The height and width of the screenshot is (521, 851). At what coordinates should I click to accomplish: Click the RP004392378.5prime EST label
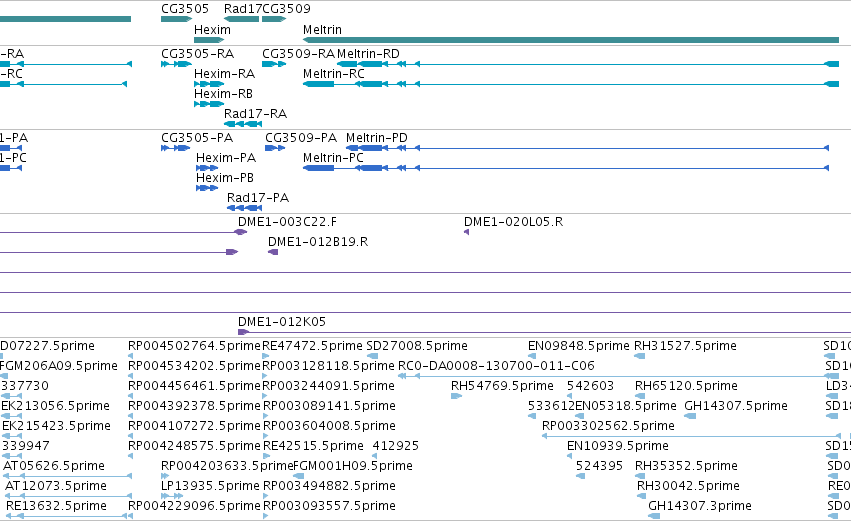(x=194, y=406)
